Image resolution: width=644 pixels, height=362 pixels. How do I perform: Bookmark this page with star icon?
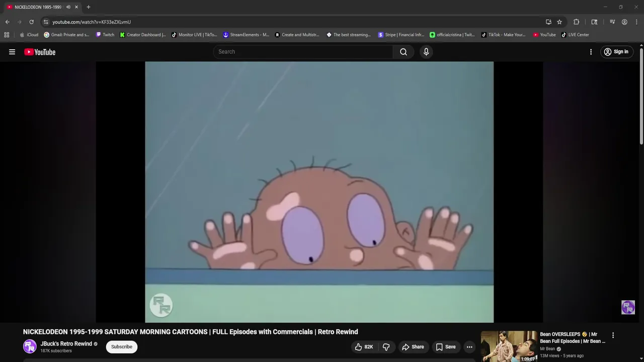coord(559,22)
